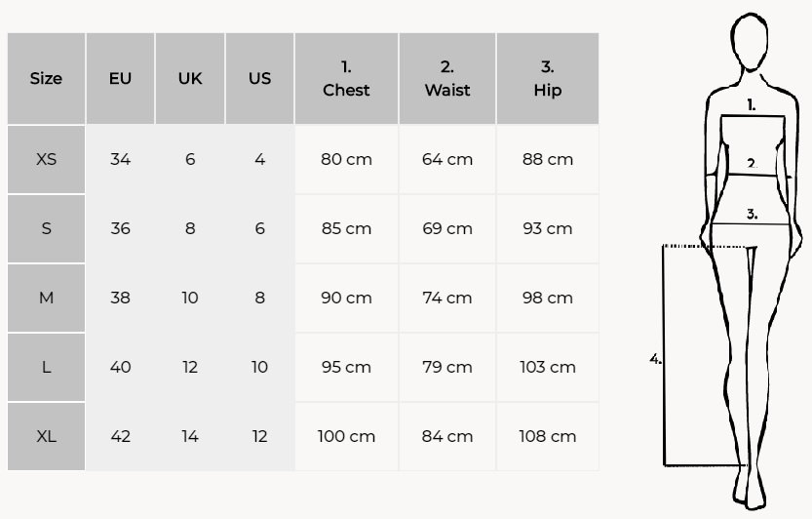Click the 79 cm waist measurement
The height and width of the screenshot is (519, 812).
coord(447,367)
